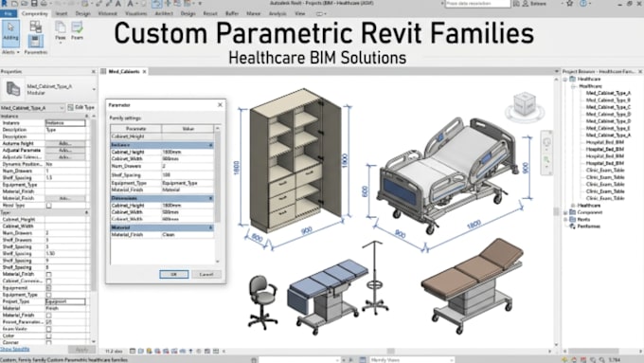Expand the Revits tree node
644x363 pixels.
pos(565,219)
